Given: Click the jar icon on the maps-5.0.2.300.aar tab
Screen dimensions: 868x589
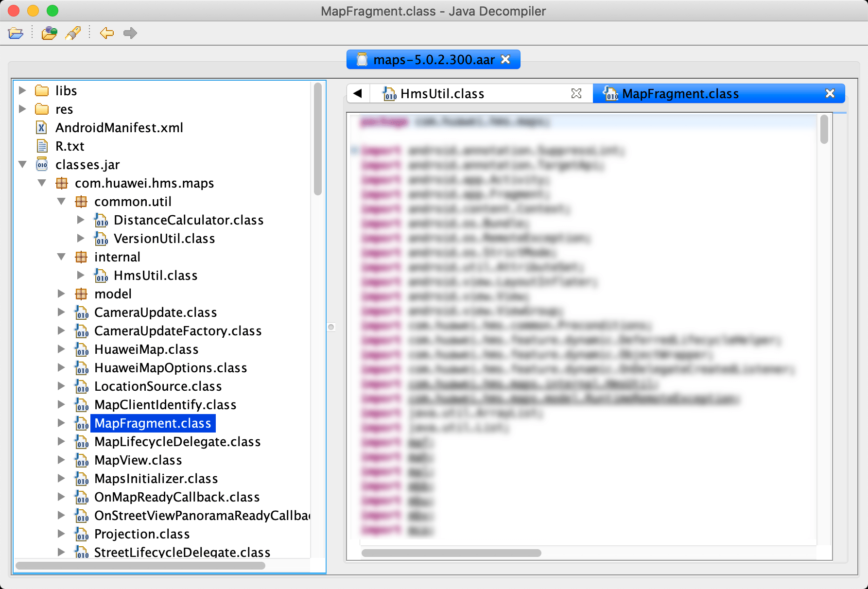Looking at the screenshot, I should (362, 60).
